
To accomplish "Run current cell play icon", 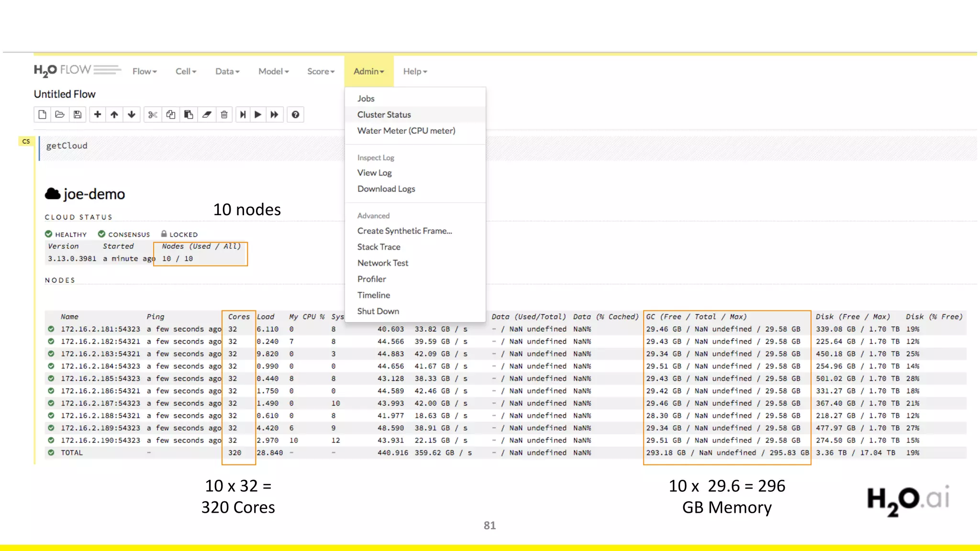I will click(258, 114).
